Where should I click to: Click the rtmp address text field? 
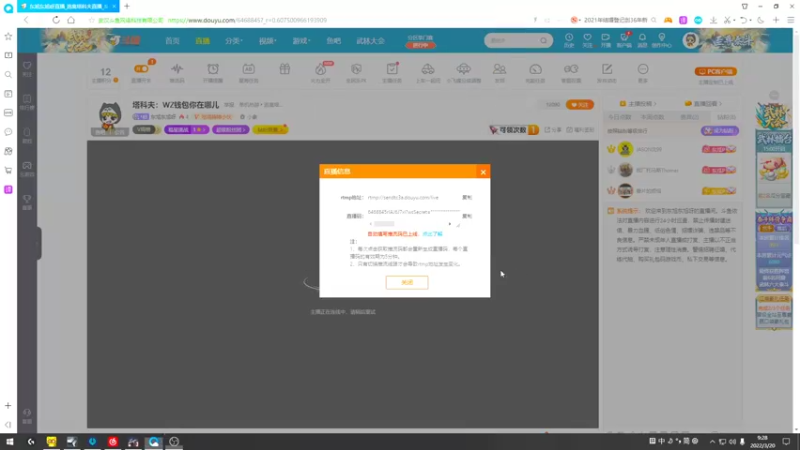point(412,197)
